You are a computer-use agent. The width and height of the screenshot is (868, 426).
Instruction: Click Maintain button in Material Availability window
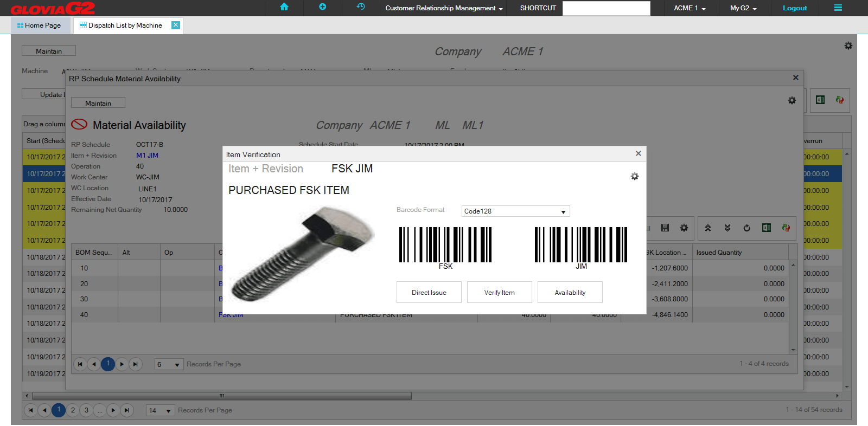point(98,103)
